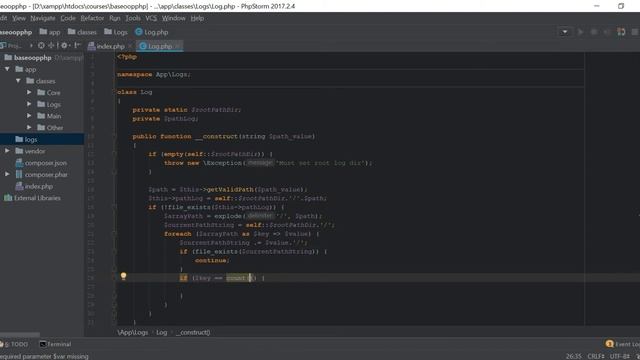Image resolution: width=640 pixels, height=360 pixels.
Task: Select the Main folder in tree
Action: coord(49,116)
